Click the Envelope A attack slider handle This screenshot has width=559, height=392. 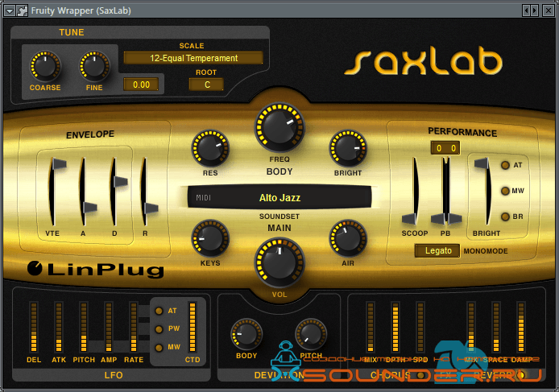point(90,207)
